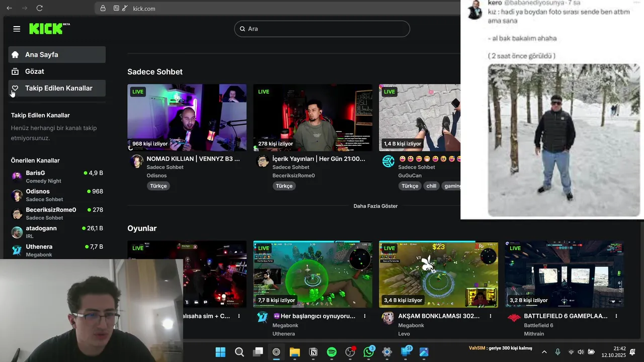
Task: Open Windows taskbar search
Action: pyautogui.click(x=239, y=352)
